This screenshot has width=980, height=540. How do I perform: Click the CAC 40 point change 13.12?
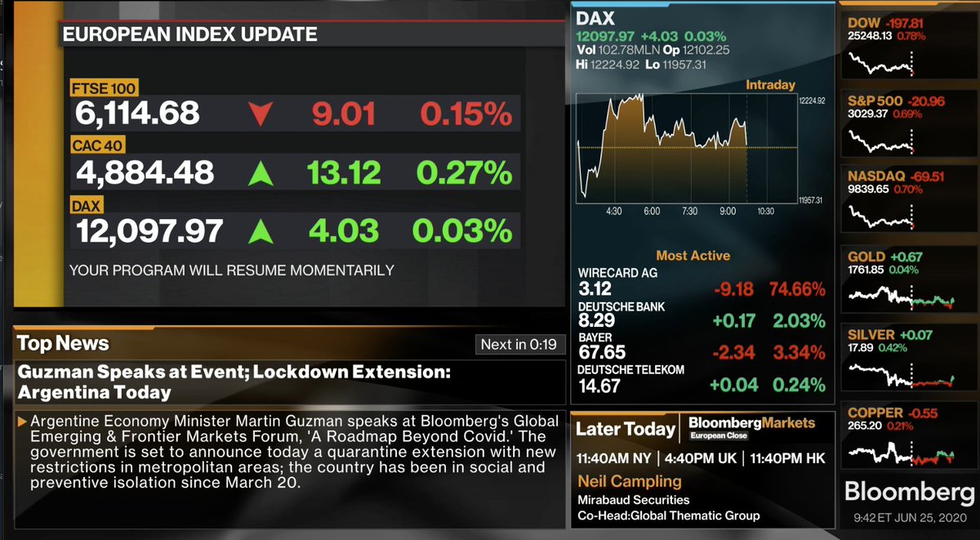coord(344,173)
